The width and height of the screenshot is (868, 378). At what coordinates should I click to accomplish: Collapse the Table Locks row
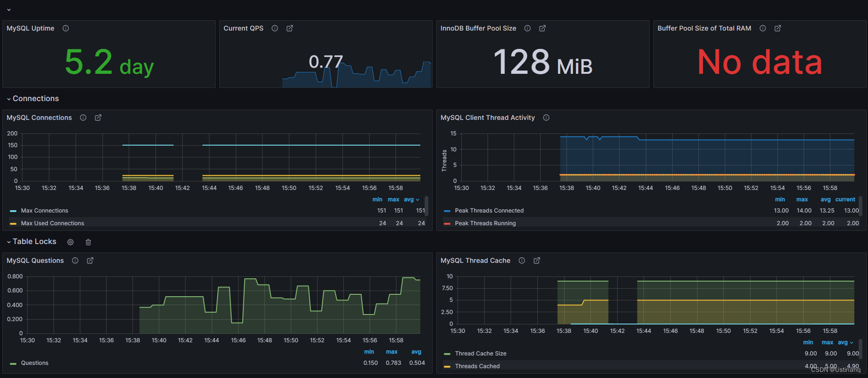pos(9,242)
